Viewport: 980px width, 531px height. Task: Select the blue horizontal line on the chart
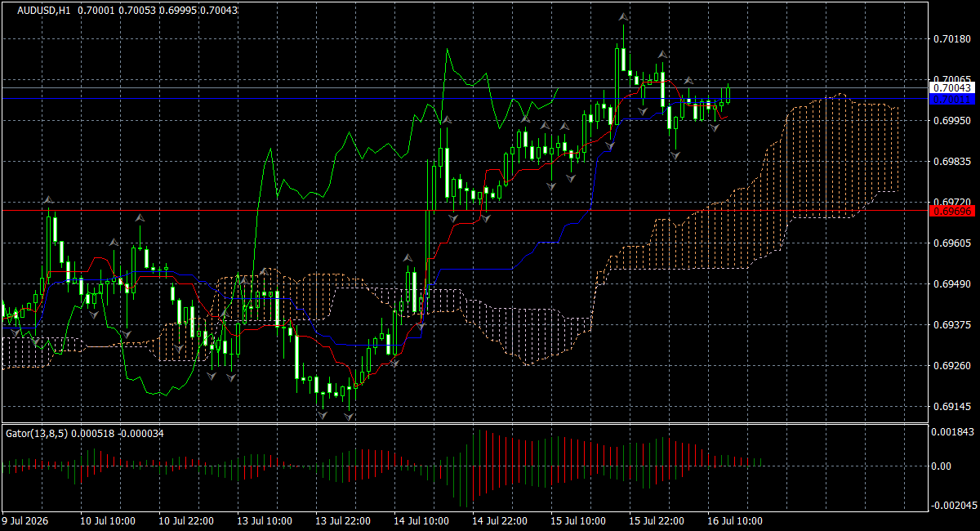pos(464,98)
